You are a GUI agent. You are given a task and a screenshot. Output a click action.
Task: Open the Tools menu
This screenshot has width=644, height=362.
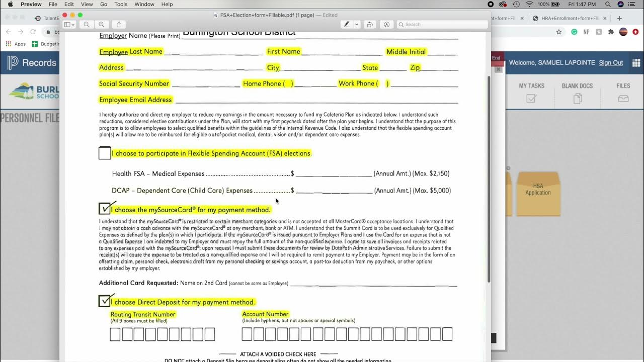click(121, 4)
